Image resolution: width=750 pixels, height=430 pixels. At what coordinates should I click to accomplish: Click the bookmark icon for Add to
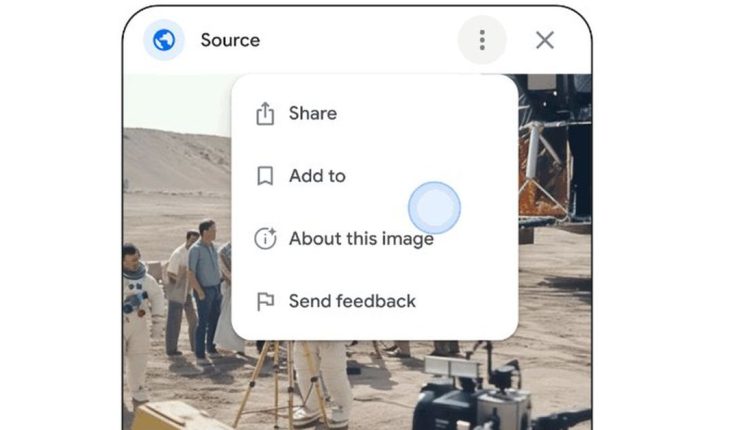tap(265, 176)
